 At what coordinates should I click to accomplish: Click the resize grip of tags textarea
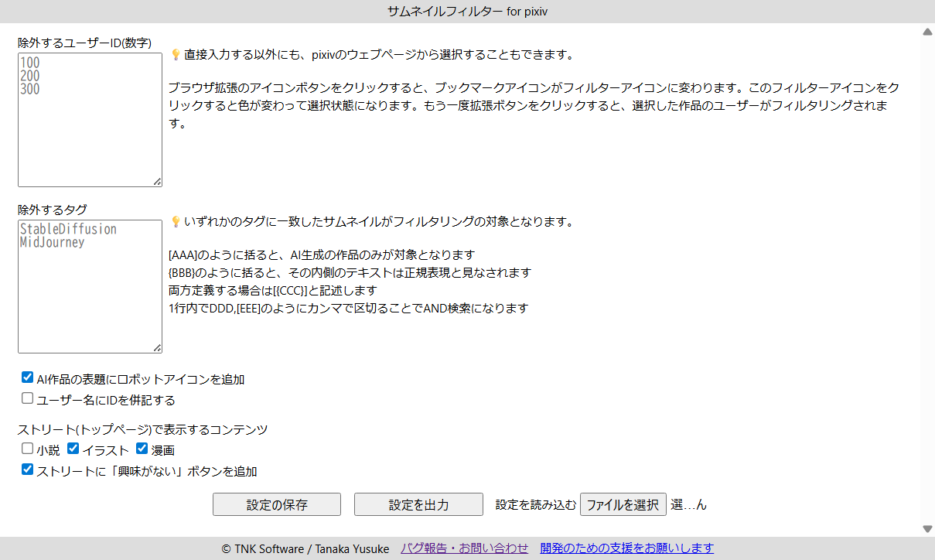click(158, 349)
